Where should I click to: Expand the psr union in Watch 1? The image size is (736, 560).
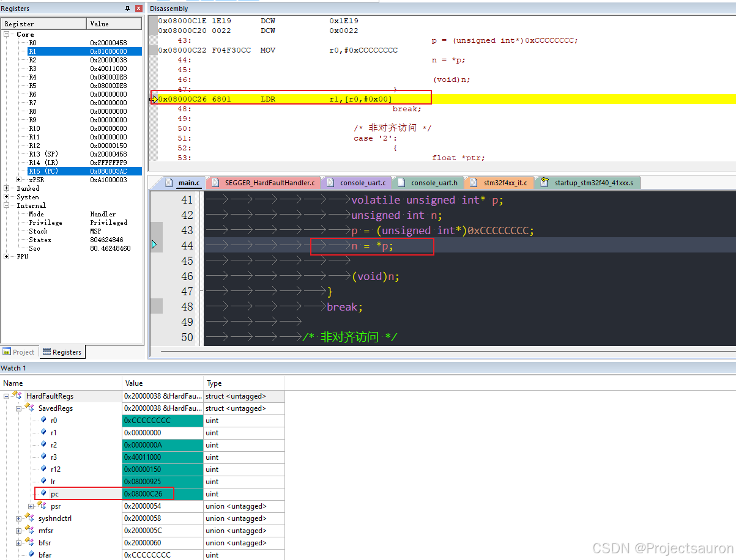(x=31, y=506)
